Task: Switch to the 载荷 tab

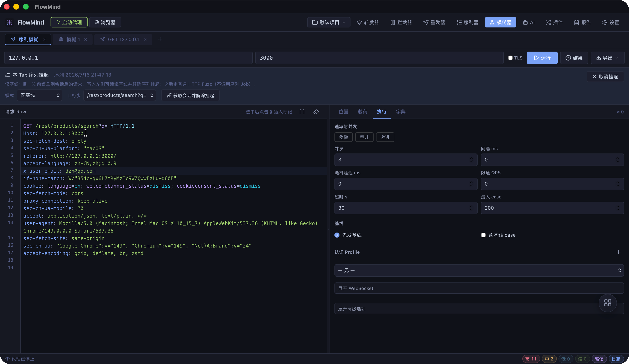Action: (363, 112)
